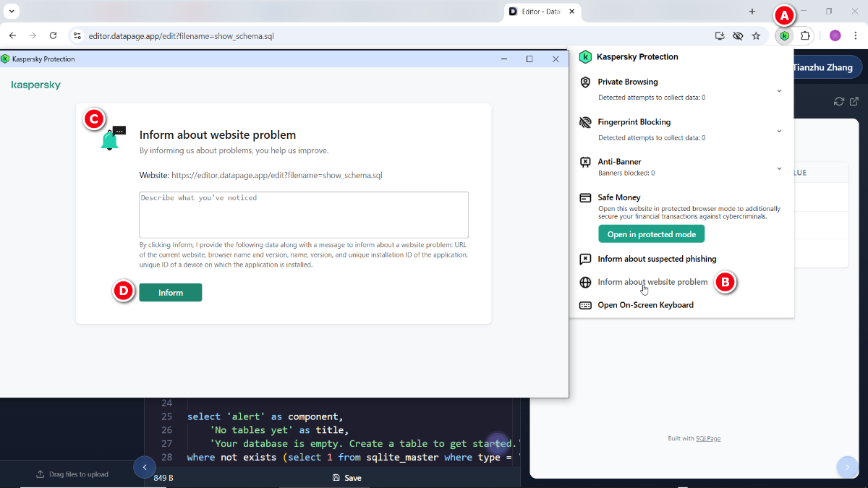Click the address bar URL

(181, 35)
